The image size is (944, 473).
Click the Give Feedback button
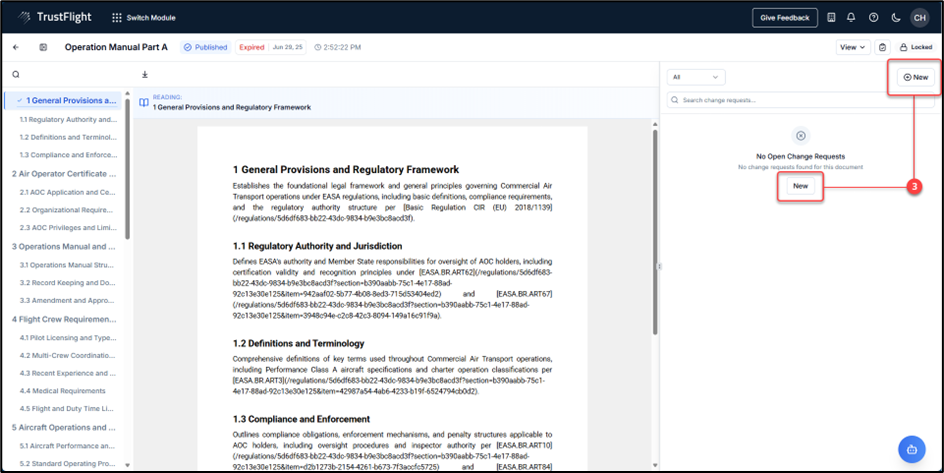(x=784, y=17)
